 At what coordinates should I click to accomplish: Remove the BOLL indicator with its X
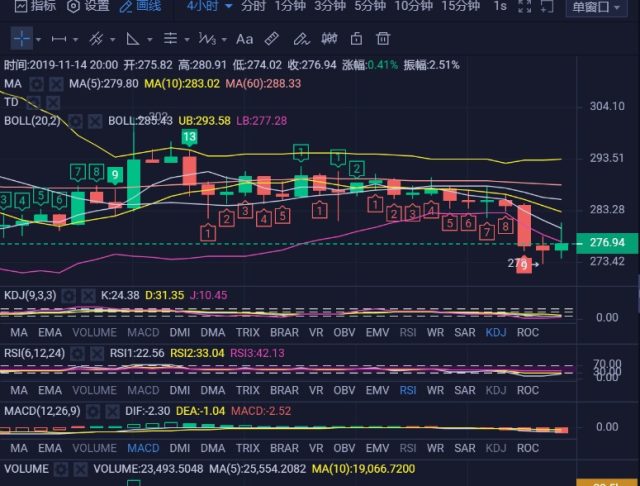[x=95, y=121]
